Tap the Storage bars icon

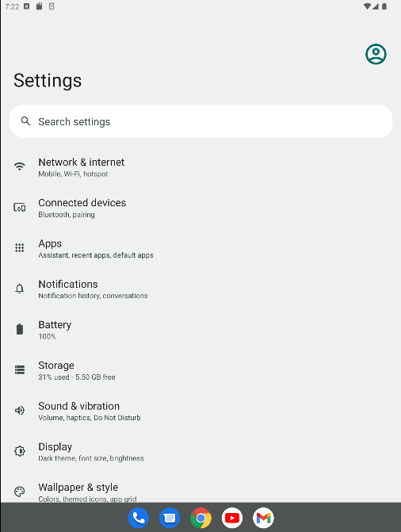coord(20,369)
